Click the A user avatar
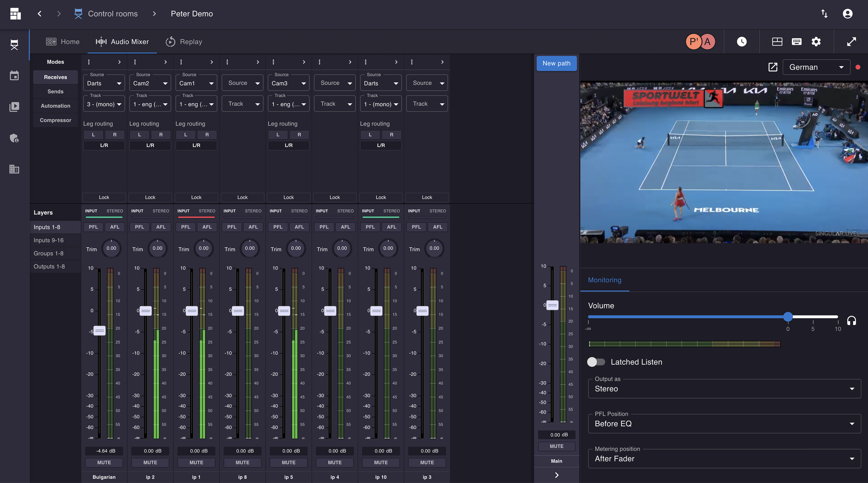This screenshot has width=868, height=483. coord(708,42)
